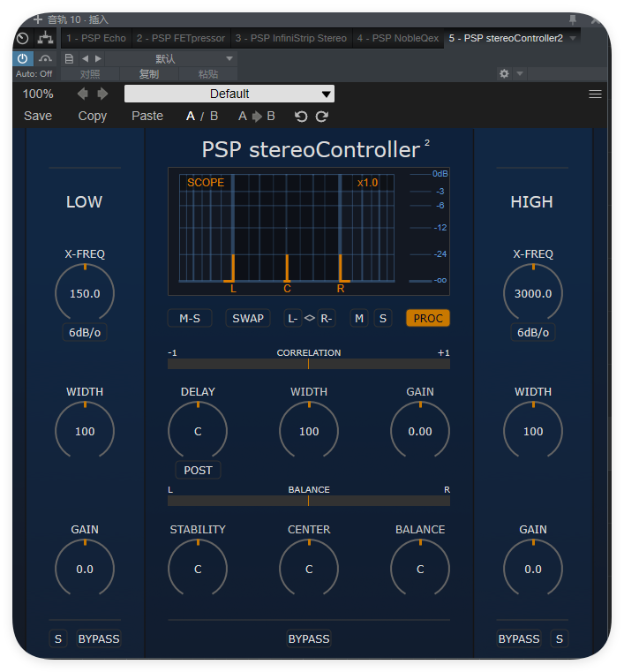Click the BALANCE knob
The width and height of the screenshot is (624, 672).
pyautogui.click(x=420, y=569)
